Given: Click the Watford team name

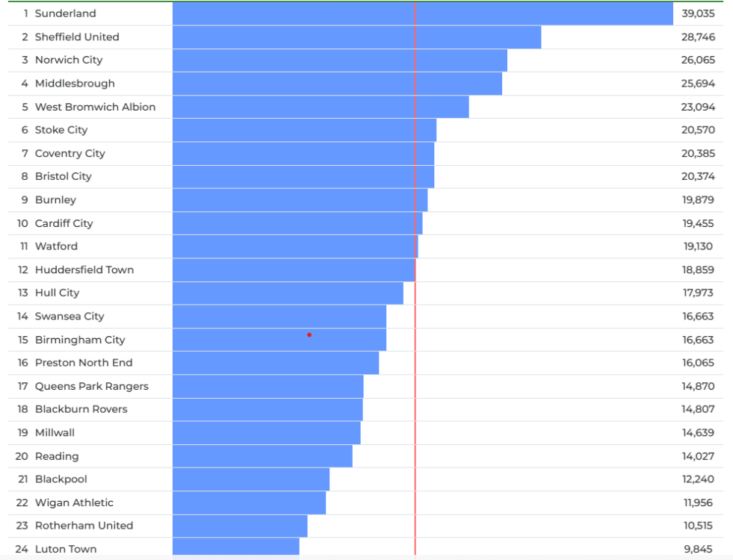Looking at the screenshot, I should (x=56, y=246).
